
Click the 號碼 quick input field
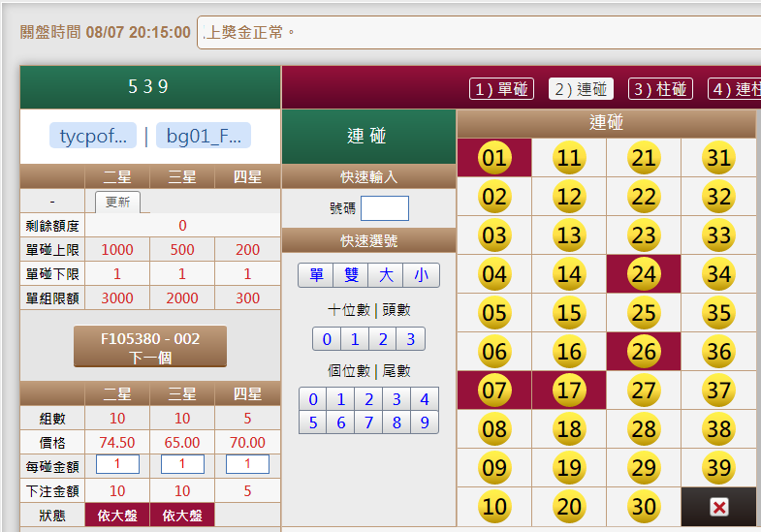click(385, 208)
